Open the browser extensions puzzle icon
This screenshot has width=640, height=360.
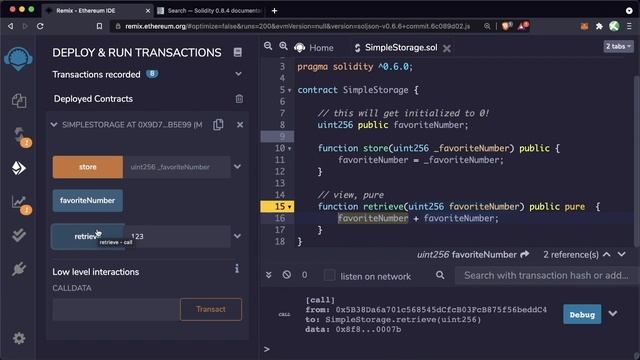(599, 26)
